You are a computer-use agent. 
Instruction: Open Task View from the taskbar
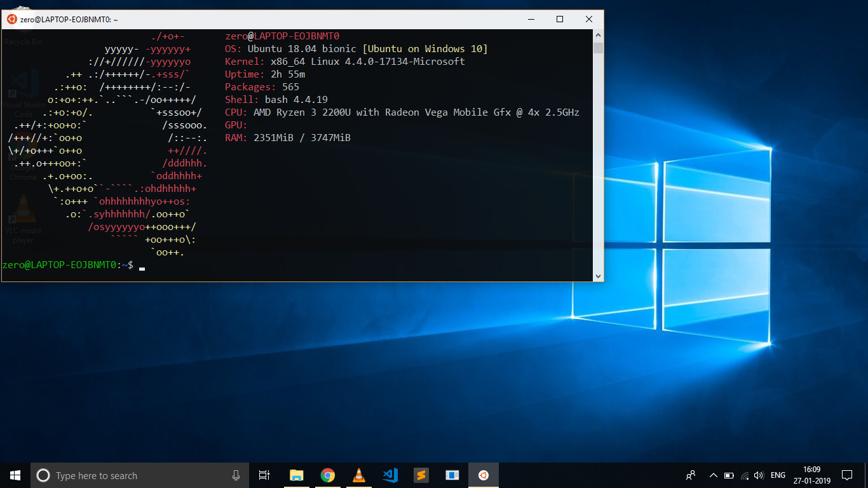(264, 475)
